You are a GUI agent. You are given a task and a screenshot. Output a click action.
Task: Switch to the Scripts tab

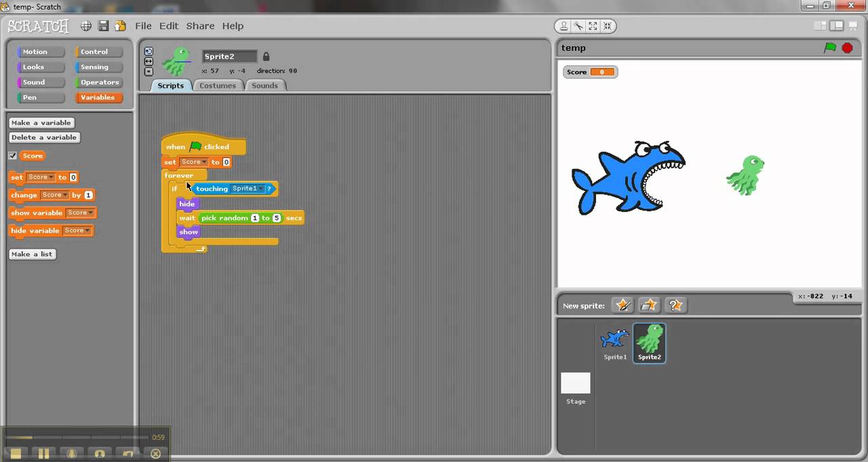pyautogui.click(x=170, y=85)
